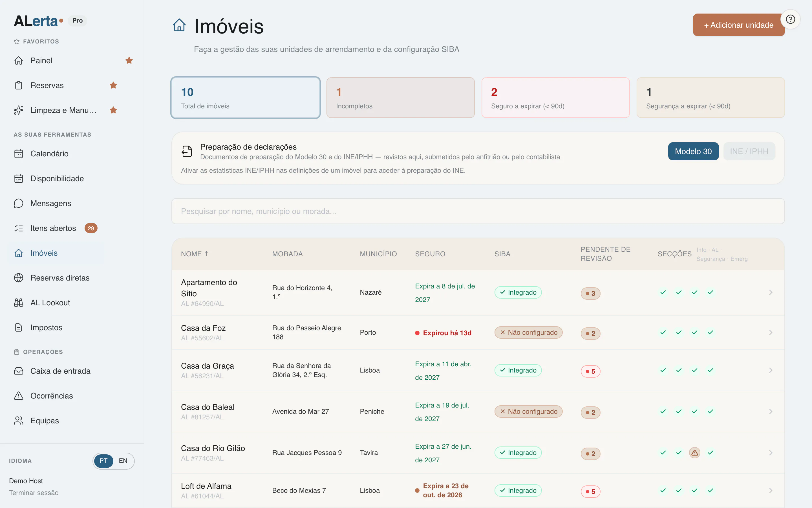This screenshot has width=812, height=508.
Task: Expand Casa da Graça row chevron
Action: 771,370
